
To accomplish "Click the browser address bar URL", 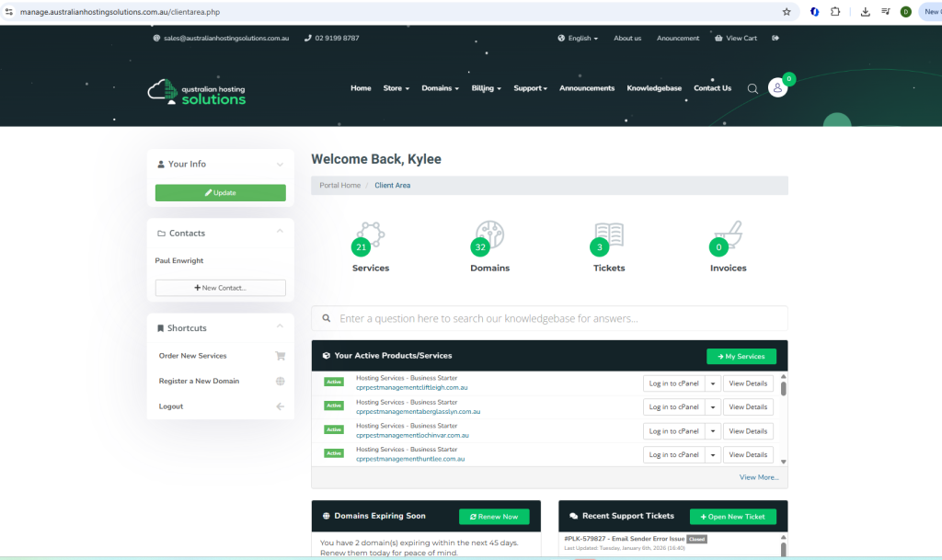I will tap(121, 11).
